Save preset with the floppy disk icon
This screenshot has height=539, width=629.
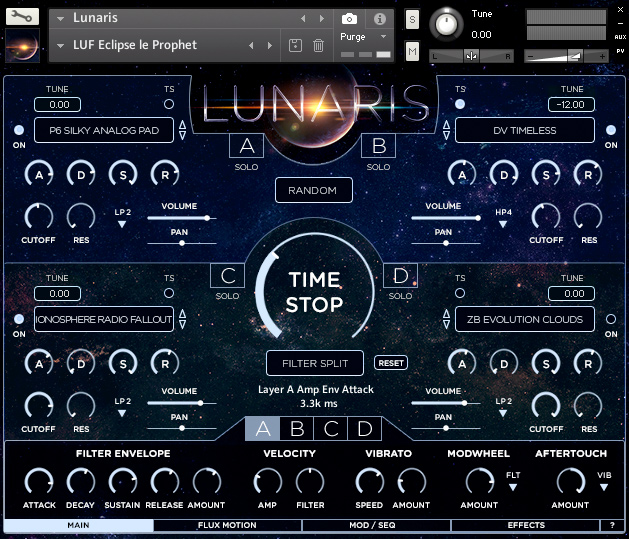coord(295,45)
